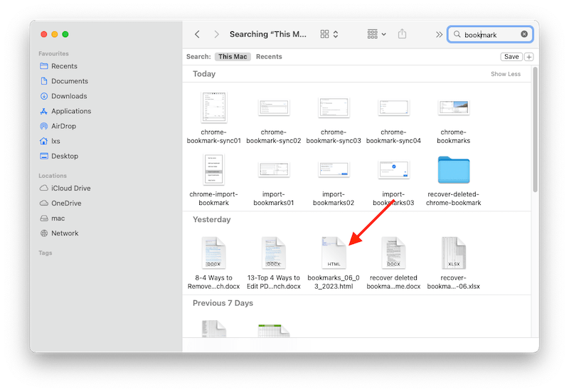Open the view mode up-down chevron
This screenshot has width=569, height=392.
point(336,34)
